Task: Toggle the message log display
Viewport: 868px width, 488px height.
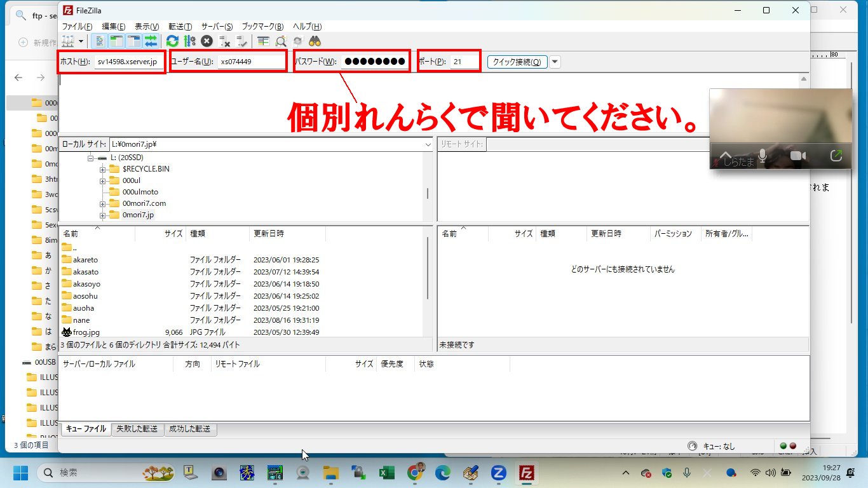Action: coord(100,41)
